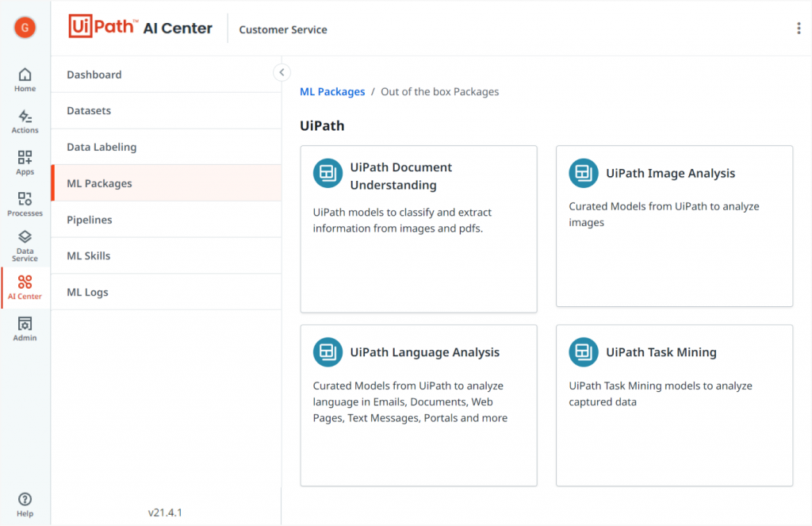Open Processes from the left rail
812x526 pixels.
point(25,204)
